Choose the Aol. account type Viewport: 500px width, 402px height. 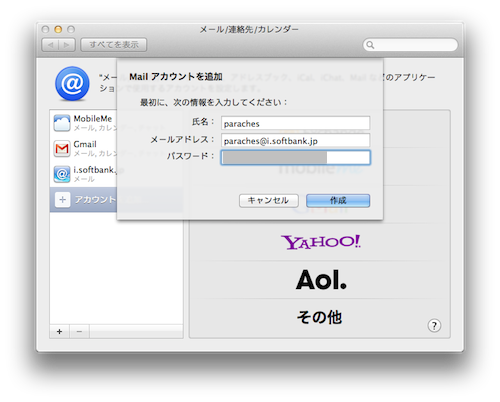pos(320,280)
